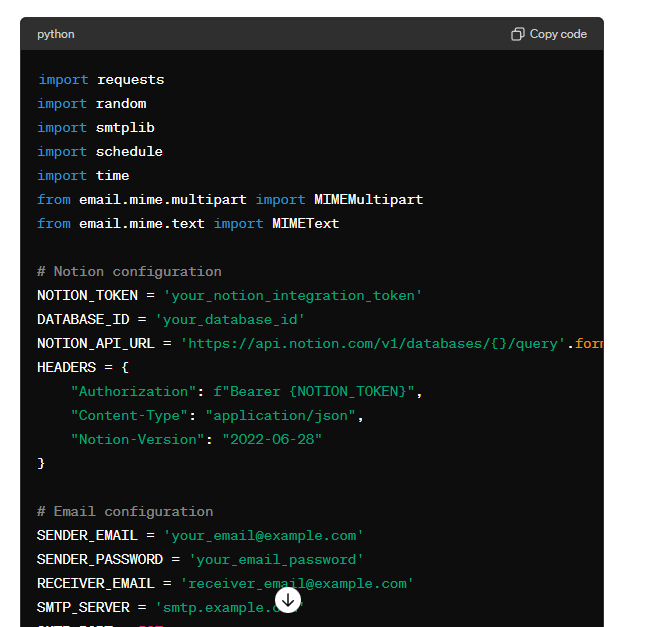Click the "Authorization" header key
The image size is (669, 627).
point(134,391)
